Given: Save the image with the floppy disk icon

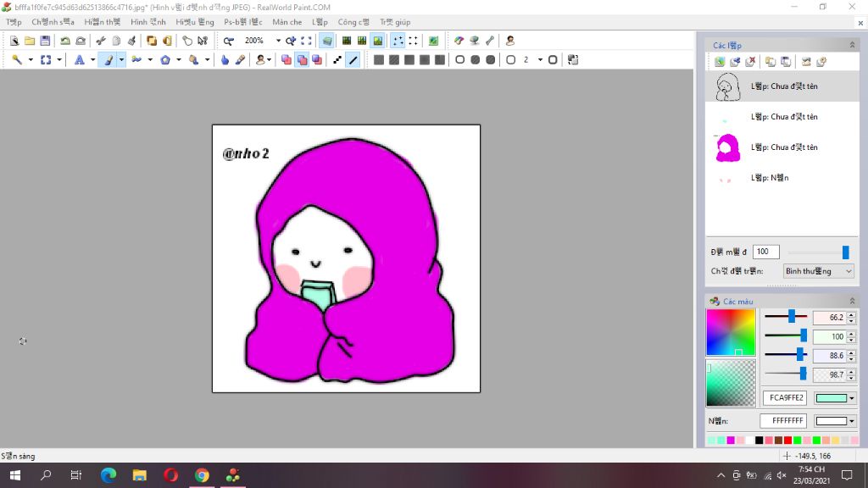Looking at the screenshot, I should point(45,41).
